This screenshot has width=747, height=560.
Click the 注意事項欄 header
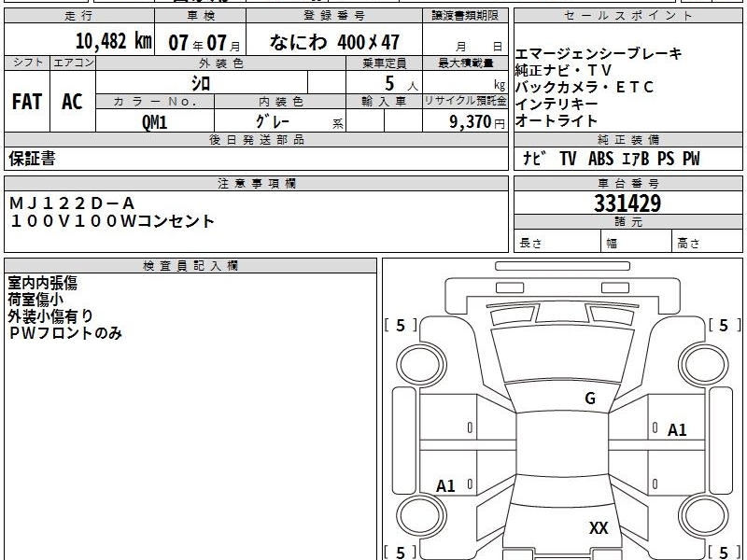pos(256,183)
